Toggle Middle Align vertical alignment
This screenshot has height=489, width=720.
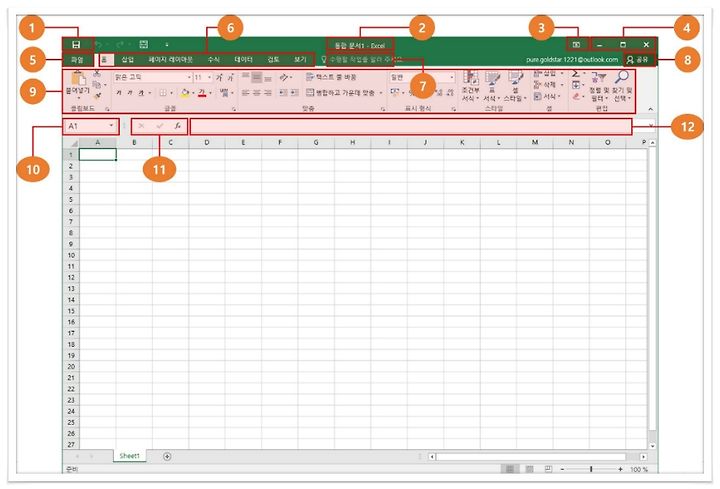click(257, 77)
